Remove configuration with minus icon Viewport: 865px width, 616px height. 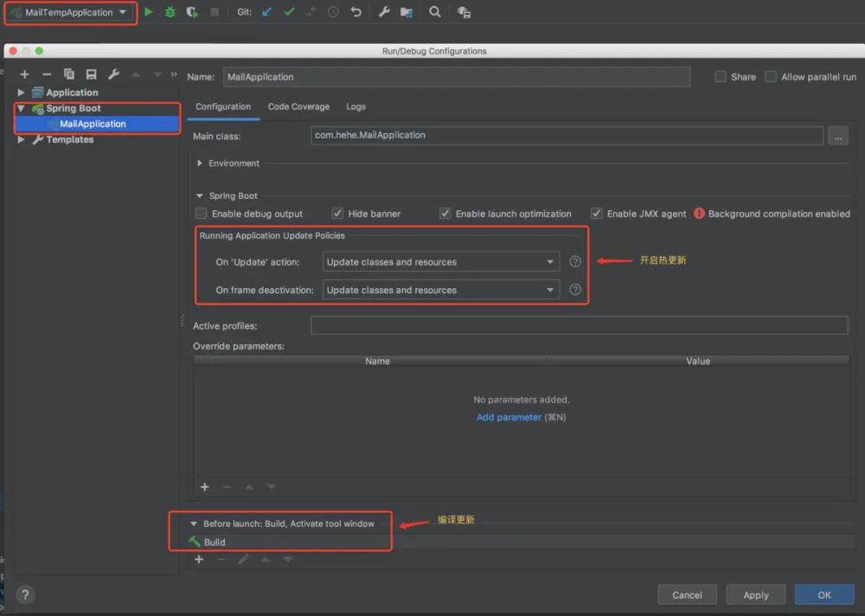pos(47,74)
